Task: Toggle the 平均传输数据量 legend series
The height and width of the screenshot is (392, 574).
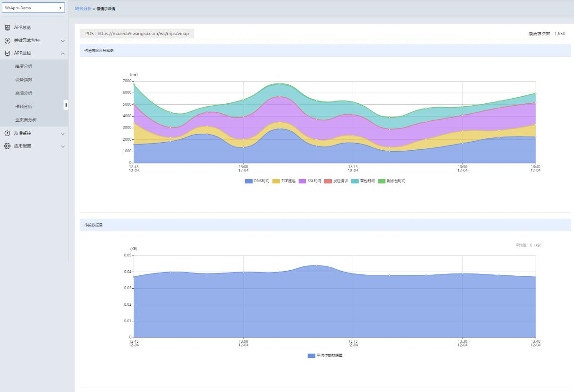Action: click(325, 356)
